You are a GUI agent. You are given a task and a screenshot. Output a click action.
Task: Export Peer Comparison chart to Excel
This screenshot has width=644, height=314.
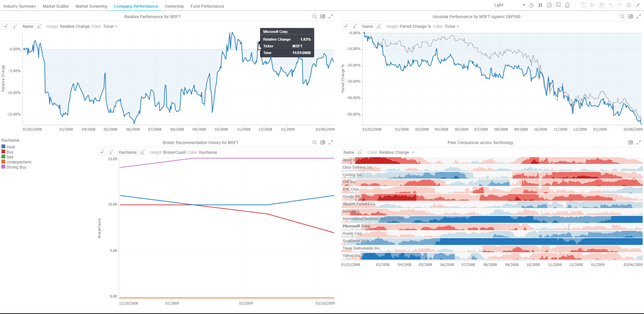(x=631, y=142)
